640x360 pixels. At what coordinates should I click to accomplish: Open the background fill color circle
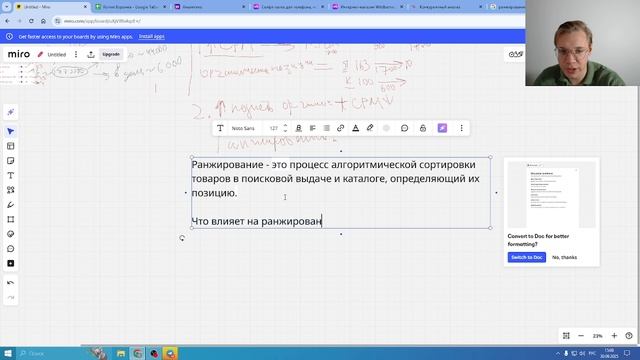[386, 128]
